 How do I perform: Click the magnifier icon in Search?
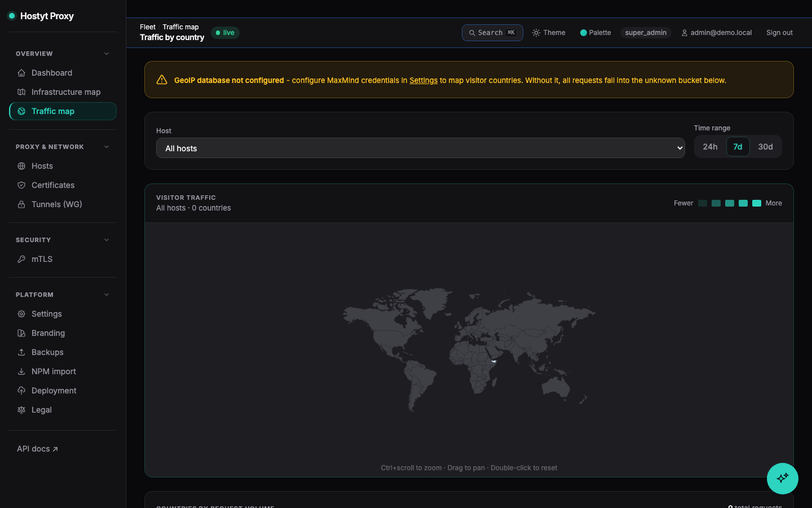472,33
